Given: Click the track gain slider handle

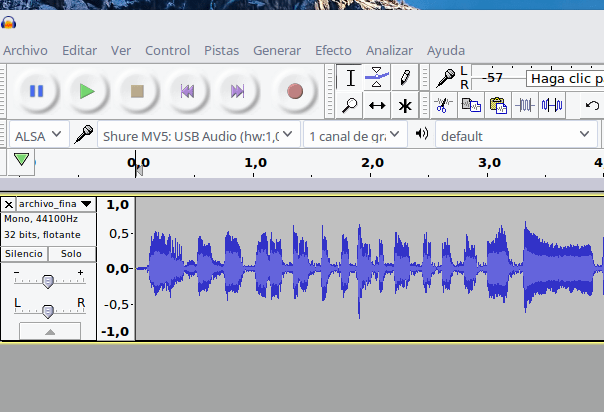Looking at the screenshot, I should coord(47,282).
